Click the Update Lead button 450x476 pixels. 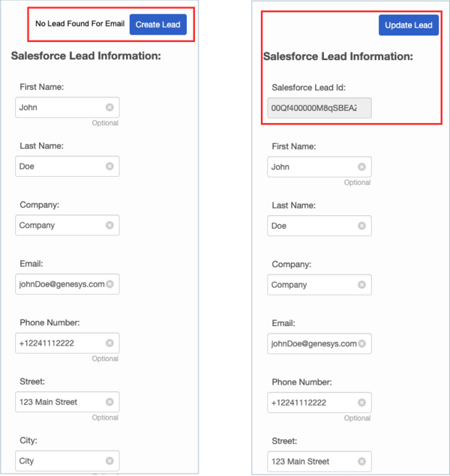click(409, 25)
